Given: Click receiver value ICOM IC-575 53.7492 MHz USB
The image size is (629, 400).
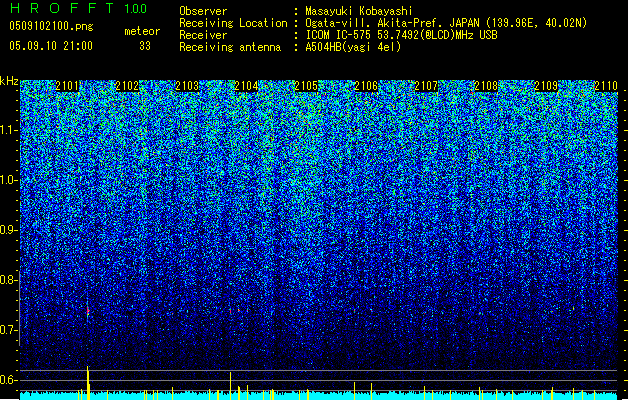Looking at the screenshot, I should pyautogui.click(x=401, y=35).
